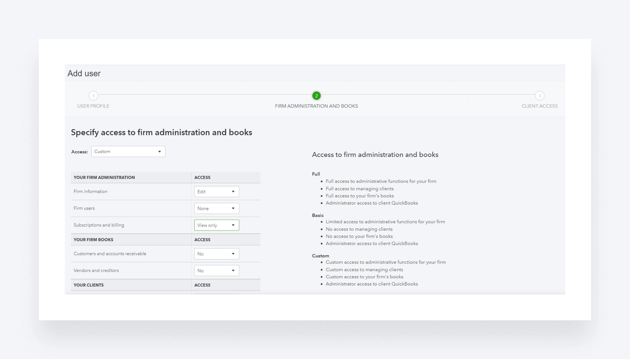
Task: Open the Subscriptions and billing access dropdown
Action: (216, 225)
